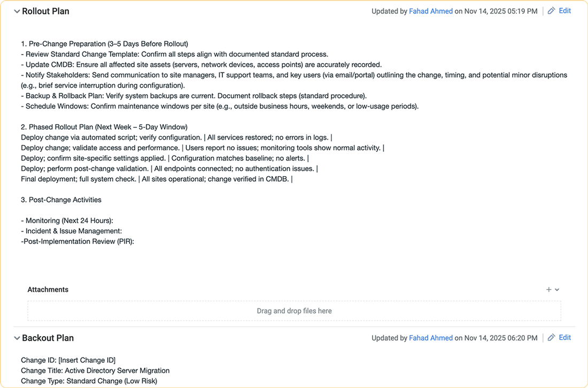Click the Pre-Change Preparation heading line
Image resolution: width=588 pixels, height=388 pixels.
point(104,44)
